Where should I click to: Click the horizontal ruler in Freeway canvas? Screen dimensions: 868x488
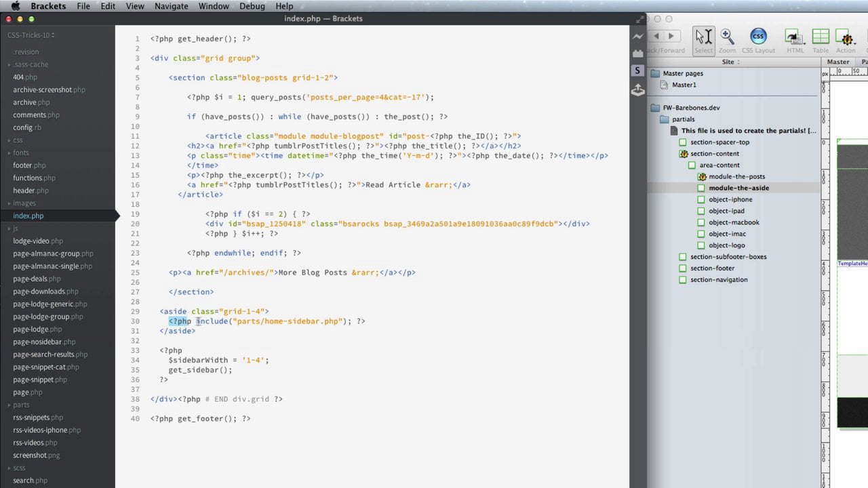849,72
